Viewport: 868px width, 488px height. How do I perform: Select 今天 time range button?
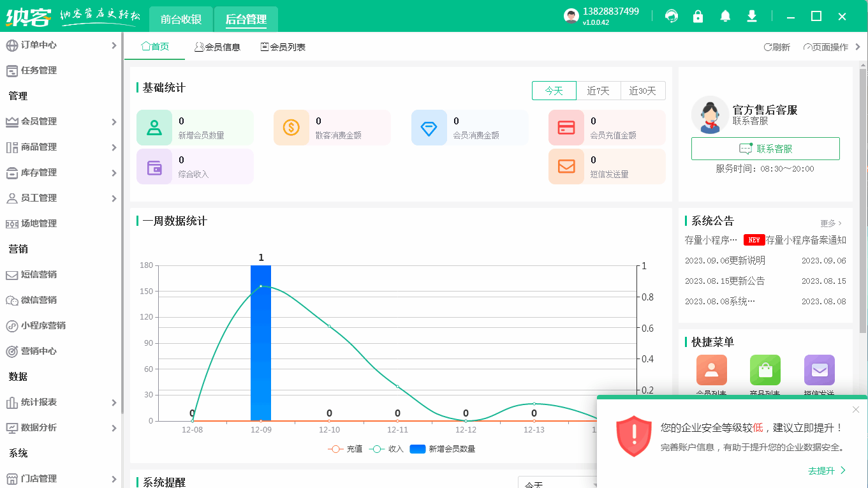tap(554, 91)
